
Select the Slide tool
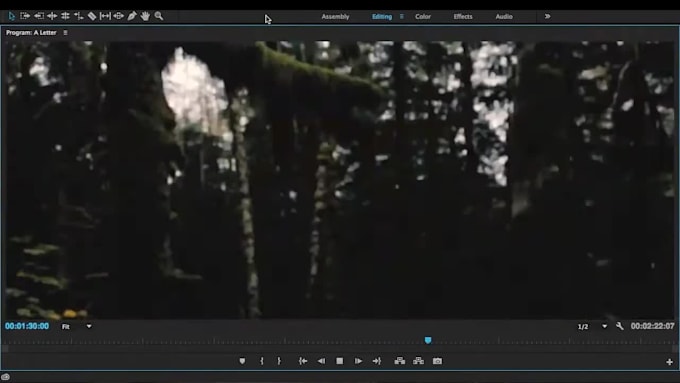click(118, 16)
